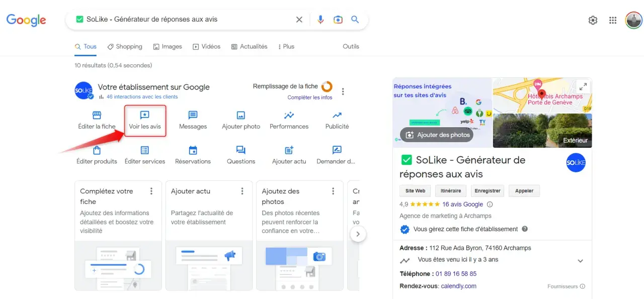Open Performances statistics
The image size is (644, 299).
point(289,121)
